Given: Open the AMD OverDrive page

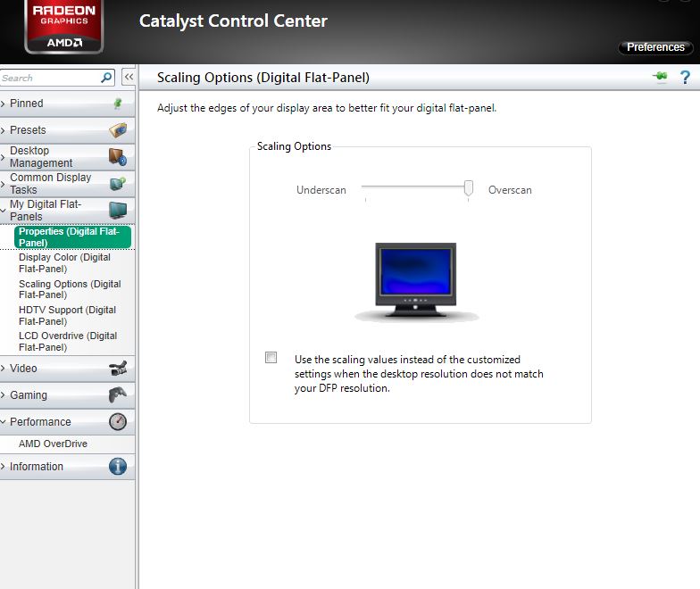Looking at the screenshot, I should (x=54, y=444).
